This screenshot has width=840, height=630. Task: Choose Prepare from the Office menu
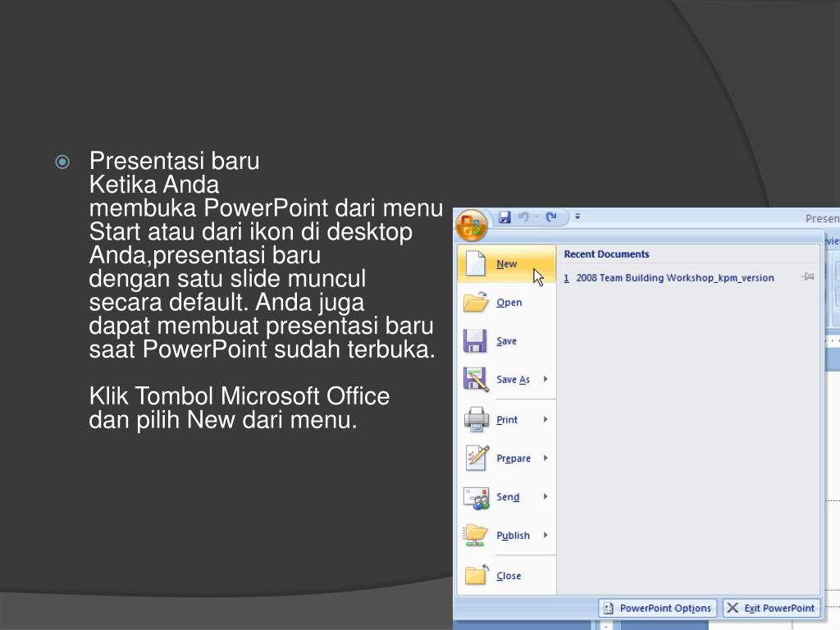[507, 458]
